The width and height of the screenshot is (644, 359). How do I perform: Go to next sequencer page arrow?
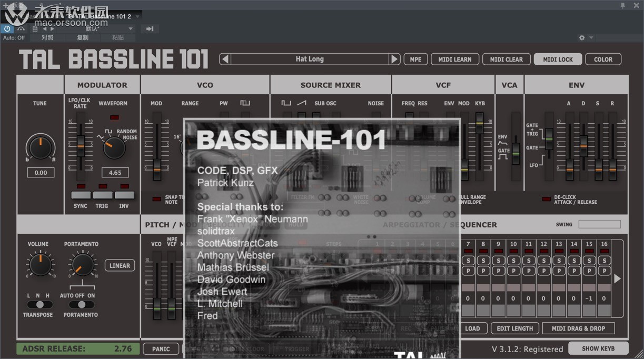618,278
